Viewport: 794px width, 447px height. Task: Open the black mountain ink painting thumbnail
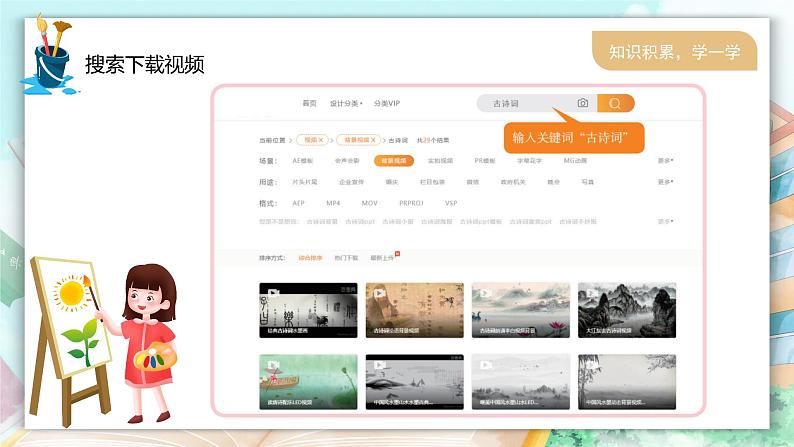coord(626,309)
